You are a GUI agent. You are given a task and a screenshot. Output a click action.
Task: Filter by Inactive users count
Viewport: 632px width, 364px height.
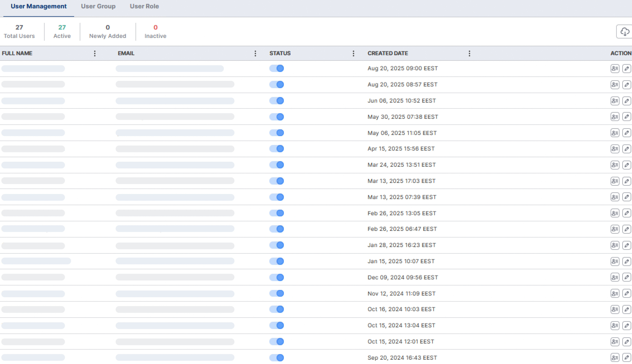(155, 31)
